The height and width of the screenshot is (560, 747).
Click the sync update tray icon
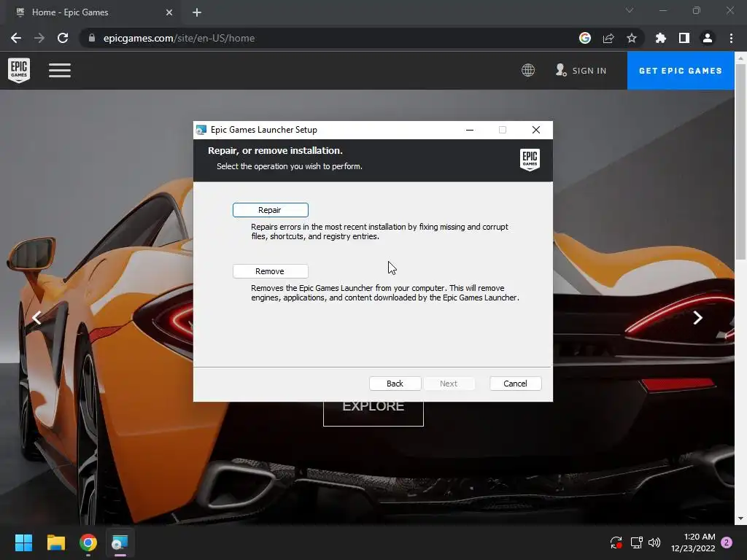tap(616, 542)
